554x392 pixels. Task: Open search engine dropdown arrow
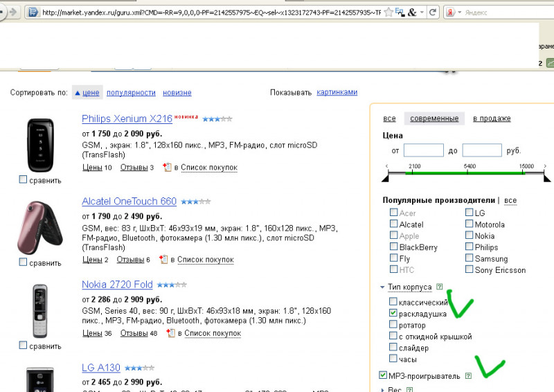pos(460,12)
